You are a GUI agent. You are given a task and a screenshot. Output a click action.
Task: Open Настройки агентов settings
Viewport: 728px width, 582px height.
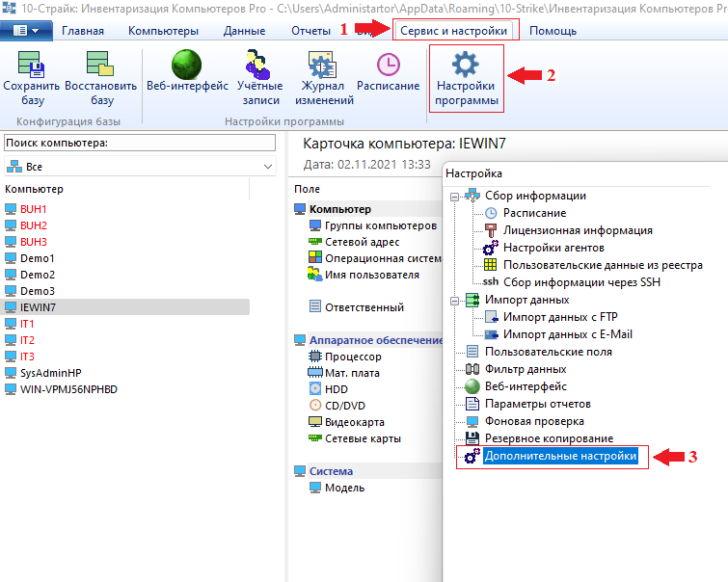tap(553, 248)
